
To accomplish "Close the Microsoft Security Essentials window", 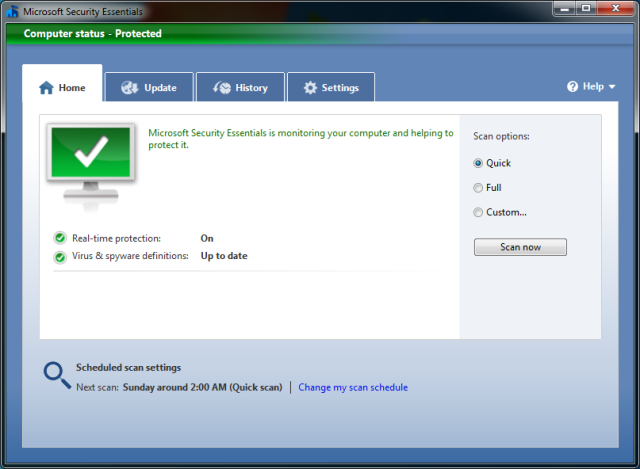I will (x=616, y=8).
